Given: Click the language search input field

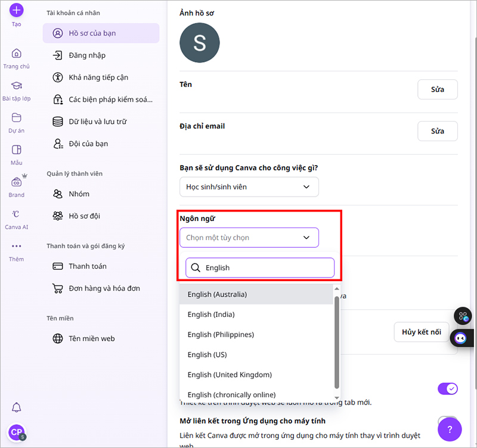Looking at the screenshot, I should [x=265, y=268].
